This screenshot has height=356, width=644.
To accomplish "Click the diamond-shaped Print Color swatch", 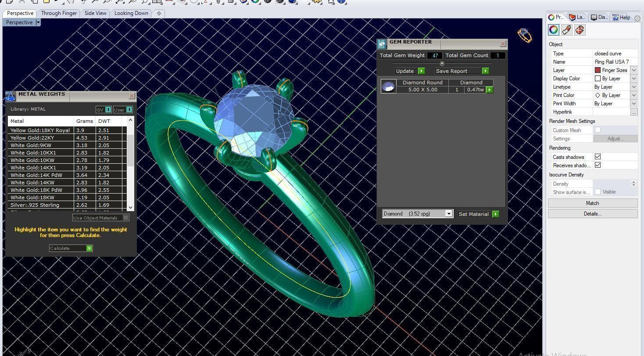I will tap(597, 95).
